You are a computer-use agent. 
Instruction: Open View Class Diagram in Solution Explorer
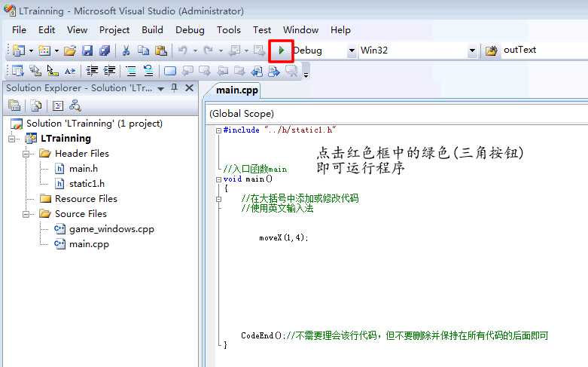pyautogui.click(x=75, y=106)
